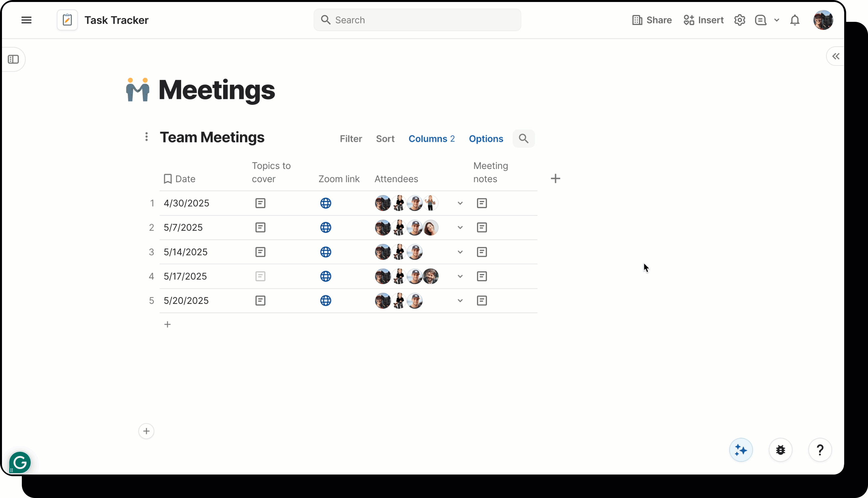This screenshot has width=868, height=498.
Task: Open the hamburger menu
Action: 26,20
